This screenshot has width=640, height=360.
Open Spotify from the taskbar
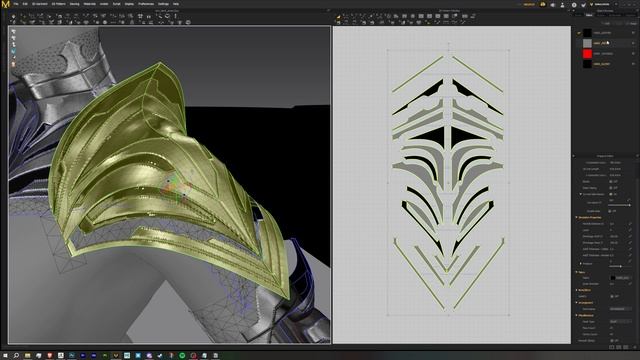pos(182,356)
